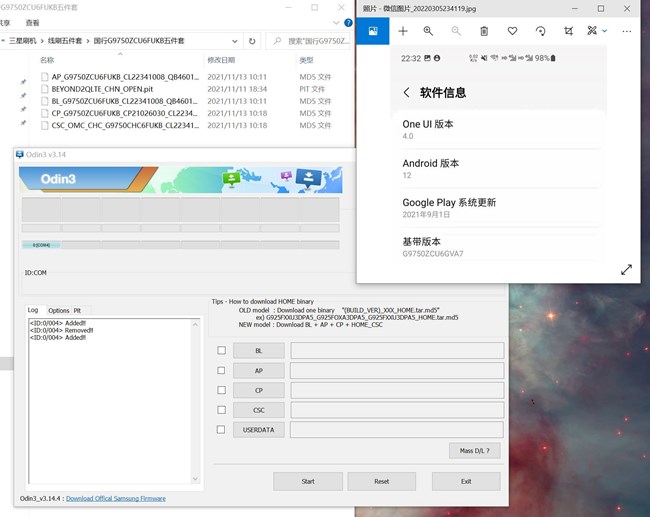Click the BL file button

pos(259,351)
